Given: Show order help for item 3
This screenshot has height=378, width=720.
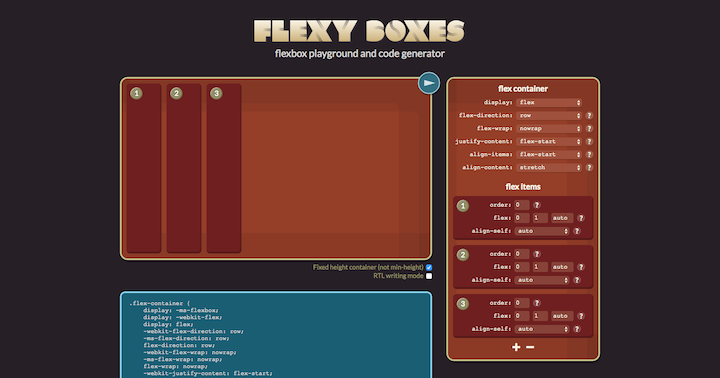Looking at the screenshot, I should click(537, 303).
